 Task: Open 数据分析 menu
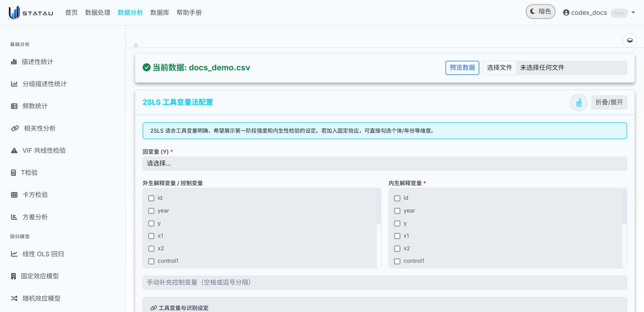(x=130, y=13)
